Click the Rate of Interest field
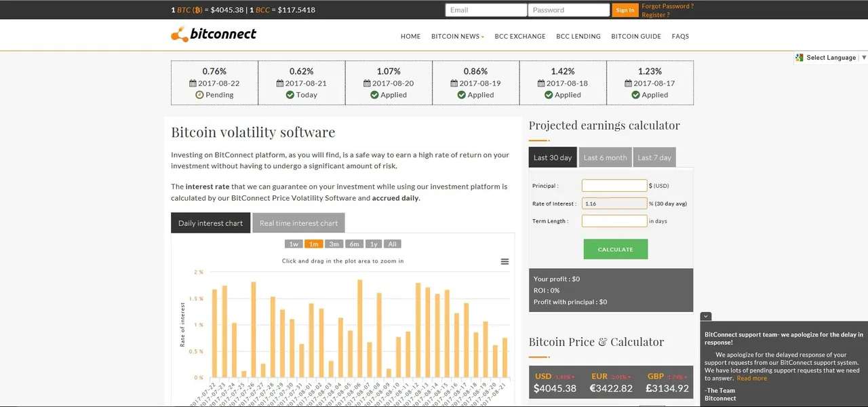Screen dimensions: 868x407 pyautogui.click(x=614, y=203)
